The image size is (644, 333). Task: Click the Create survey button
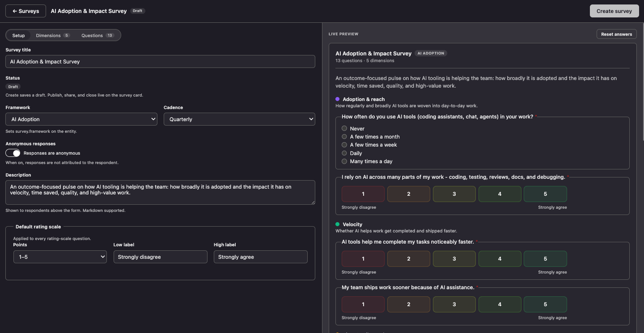click(614, 11)
